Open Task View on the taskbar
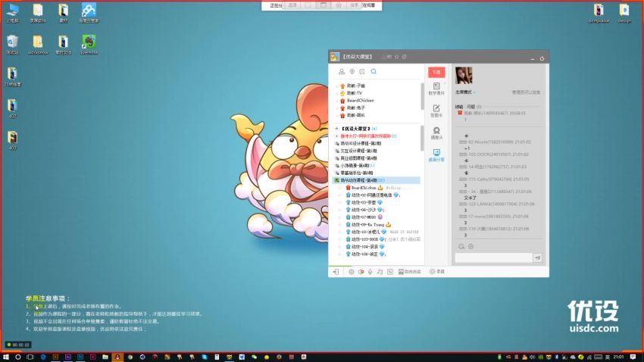 (30, 357)
